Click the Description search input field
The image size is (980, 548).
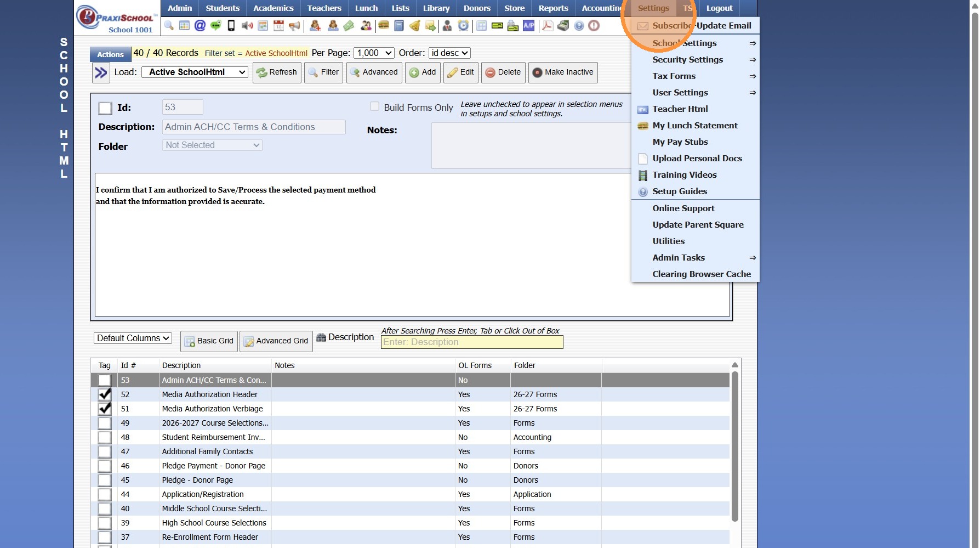(471, 342)
